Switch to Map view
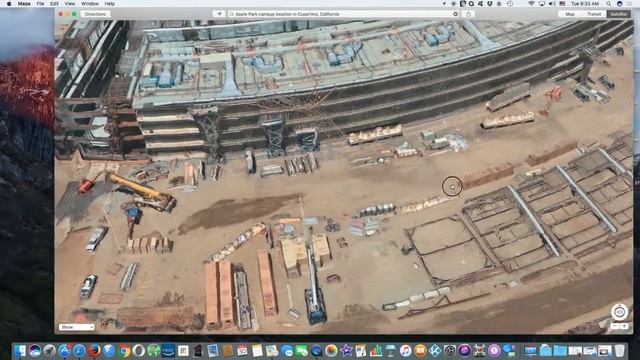The image size is (640, 360). 570,14
